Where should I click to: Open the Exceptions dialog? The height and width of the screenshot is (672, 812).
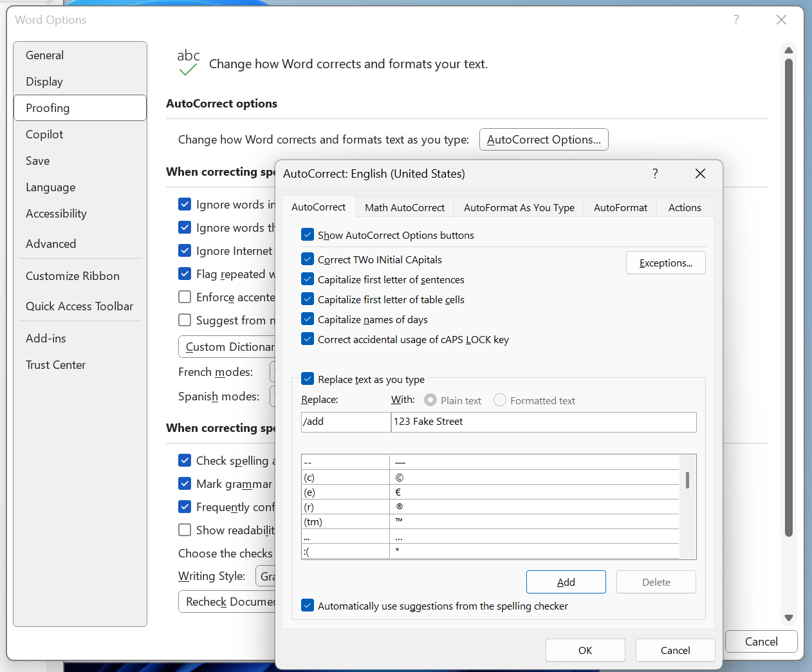(x=665, y=263)
